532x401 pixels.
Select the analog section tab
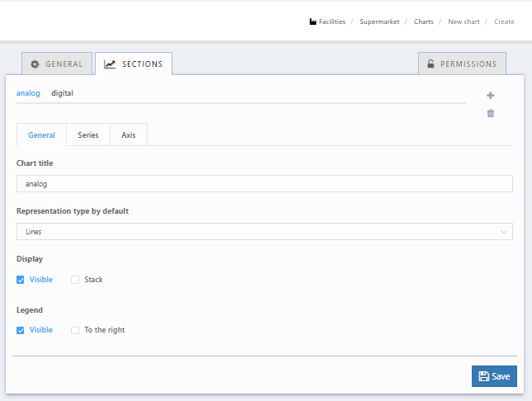pos(28,93)
